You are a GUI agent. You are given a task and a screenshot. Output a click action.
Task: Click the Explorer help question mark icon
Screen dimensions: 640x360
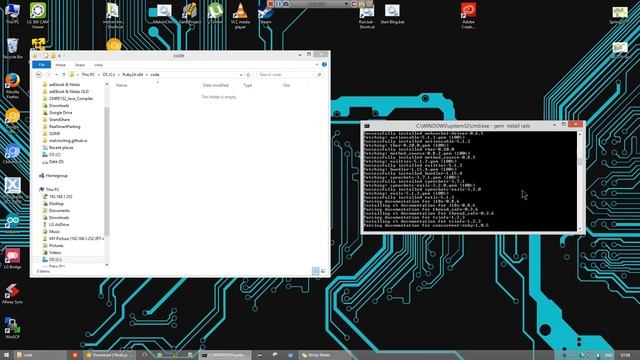[x=324, y=64]
